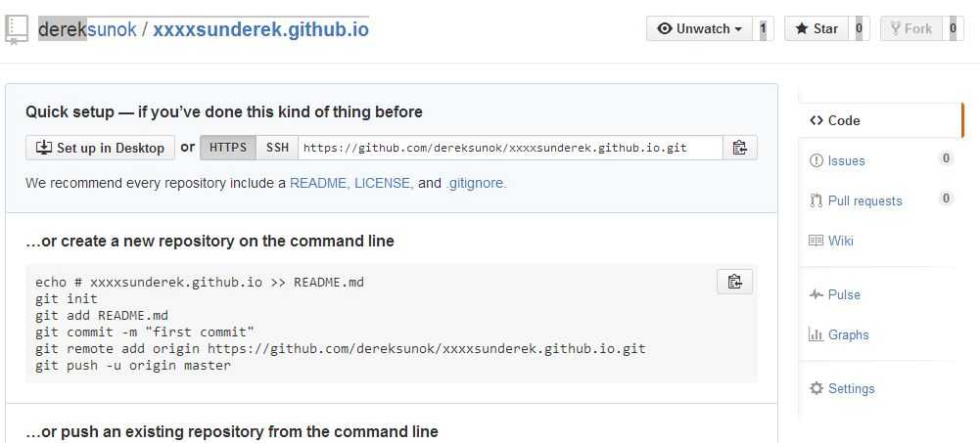Viewport: 980px width, 443px height.
Task: Expand the Unwatch dropdown
Action: 699,28
